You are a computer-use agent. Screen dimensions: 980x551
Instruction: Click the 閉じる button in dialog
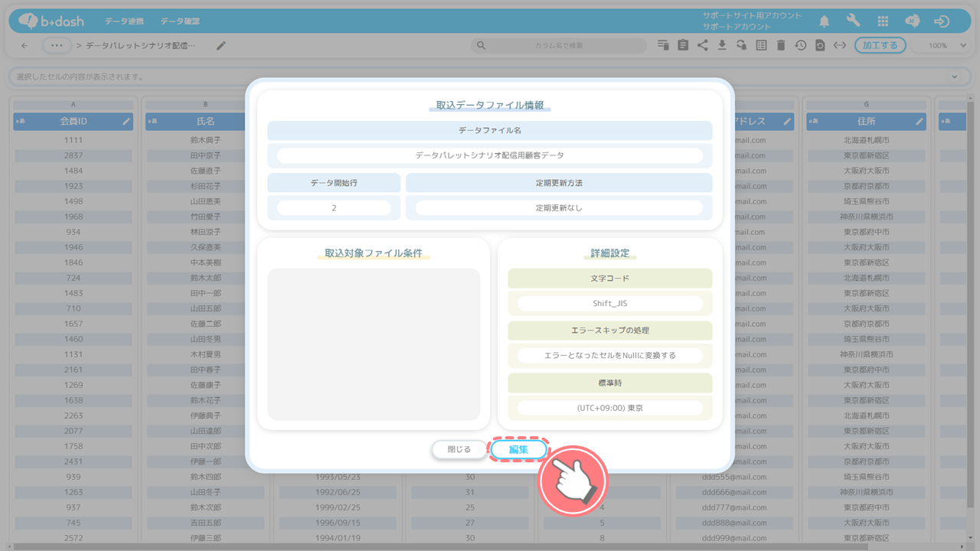tap(459, 449)
